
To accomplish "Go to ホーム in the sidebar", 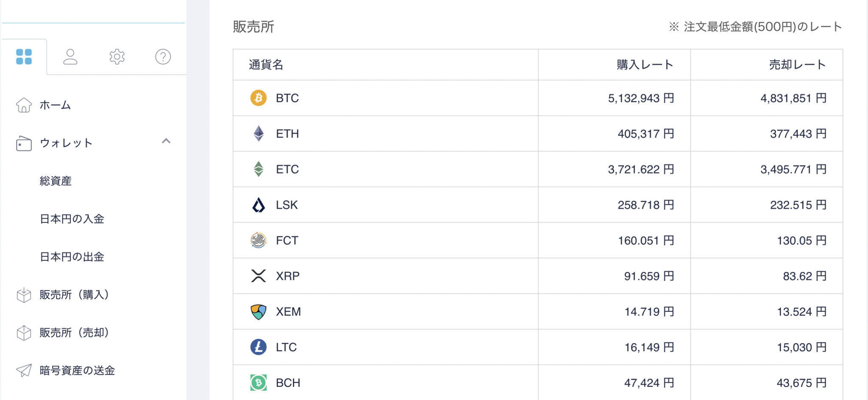I will pos(55,105).
